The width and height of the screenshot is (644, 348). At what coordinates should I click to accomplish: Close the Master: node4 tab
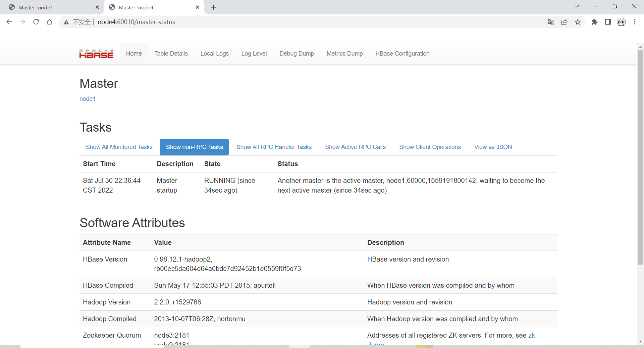[x=198, y=7]
